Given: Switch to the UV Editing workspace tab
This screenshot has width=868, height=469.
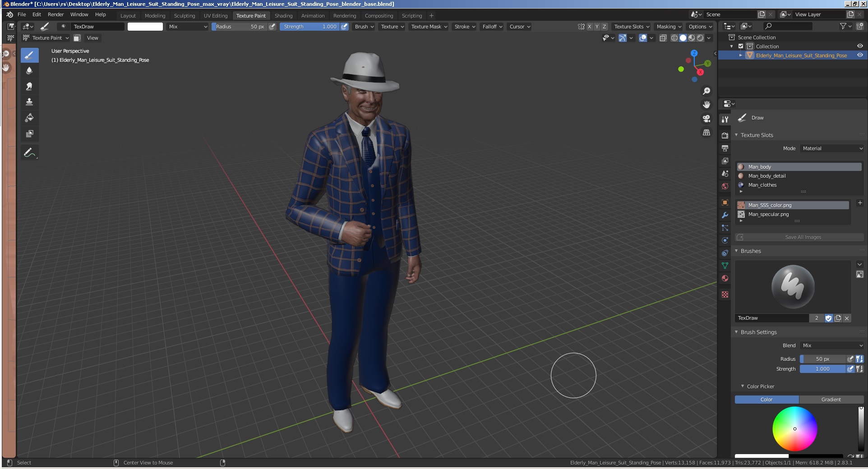Looking at the screenshot, I should [216, 16].
